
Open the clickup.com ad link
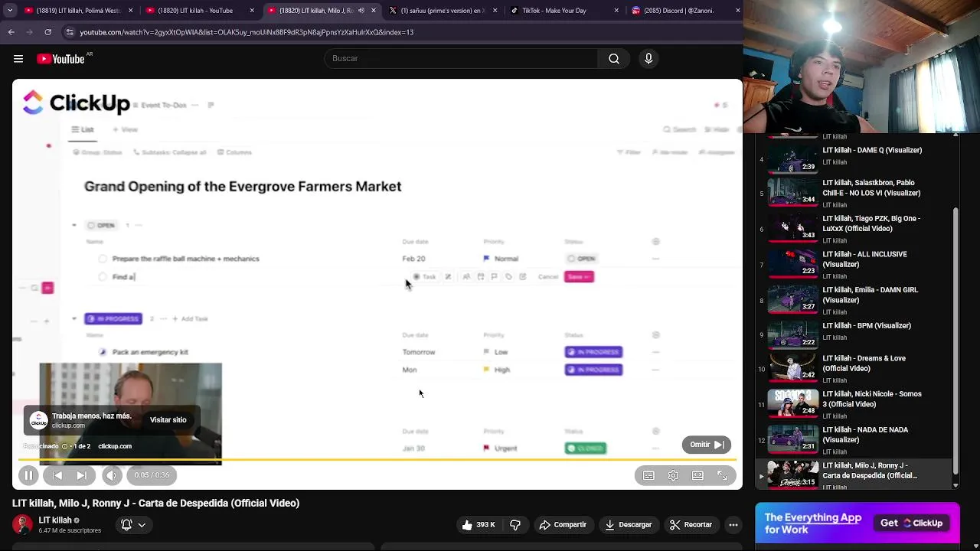coord(115,446)
